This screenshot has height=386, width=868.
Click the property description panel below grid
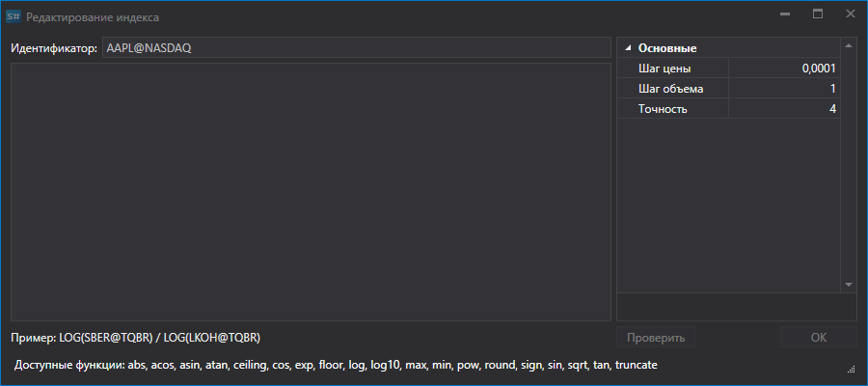(x=737, y=307)
